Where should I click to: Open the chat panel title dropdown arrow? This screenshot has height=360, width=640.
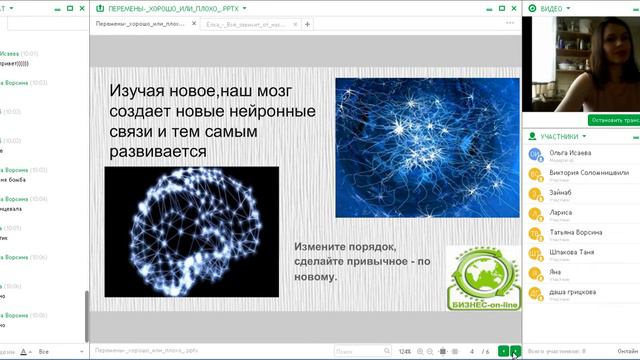click(x=11, y=8)
